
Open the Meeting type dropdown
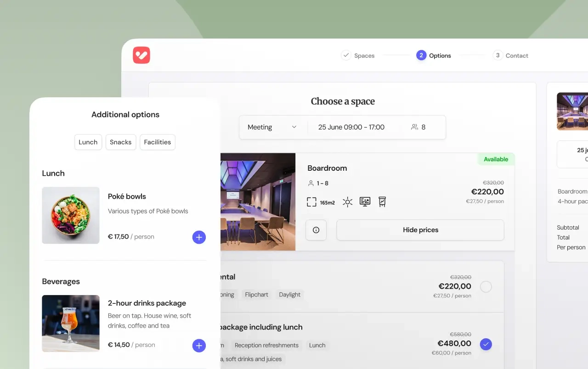pyautogui.click(x=272, y=127)
